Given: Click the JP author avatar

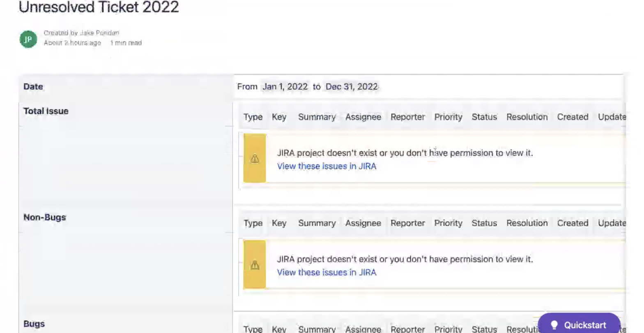Looking at the screenshot, I should pos(28,39).
